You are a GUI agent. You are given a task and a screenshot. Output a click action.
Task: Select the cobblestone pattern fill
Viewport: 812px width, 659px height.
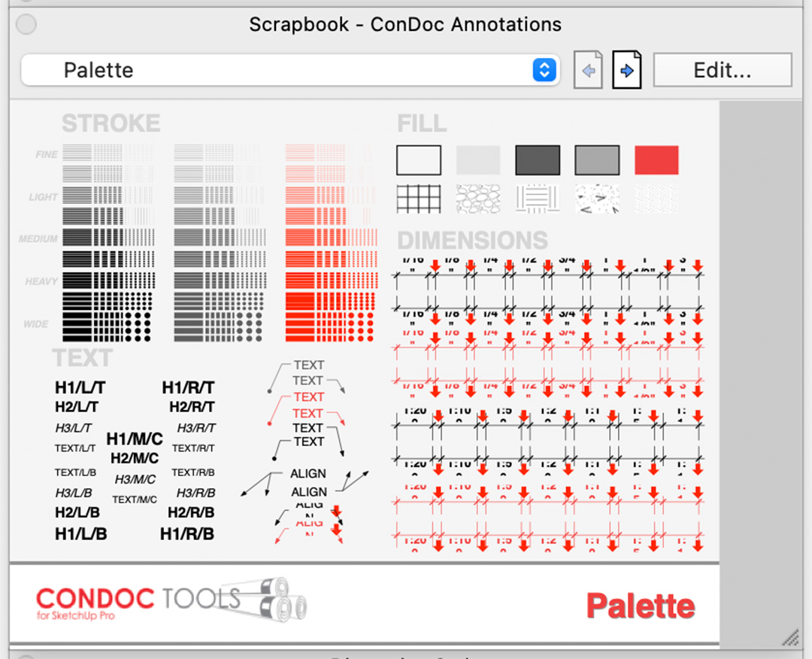click(478, 199)
